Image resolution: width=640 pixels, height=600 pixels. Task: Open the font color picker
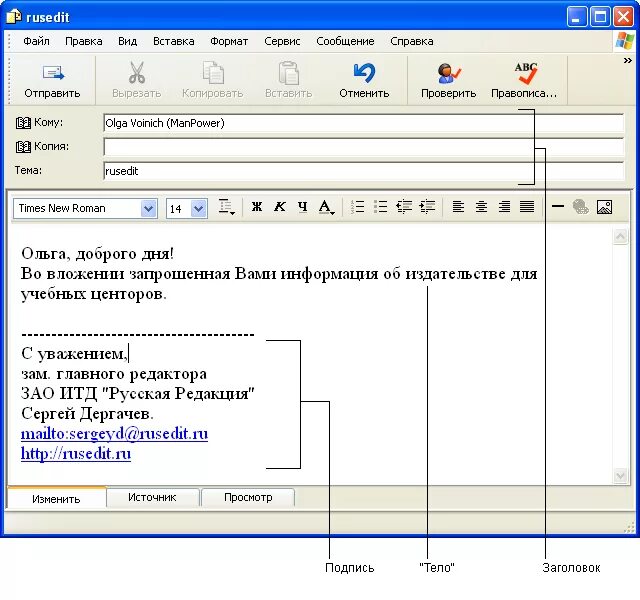coord(326,207)
